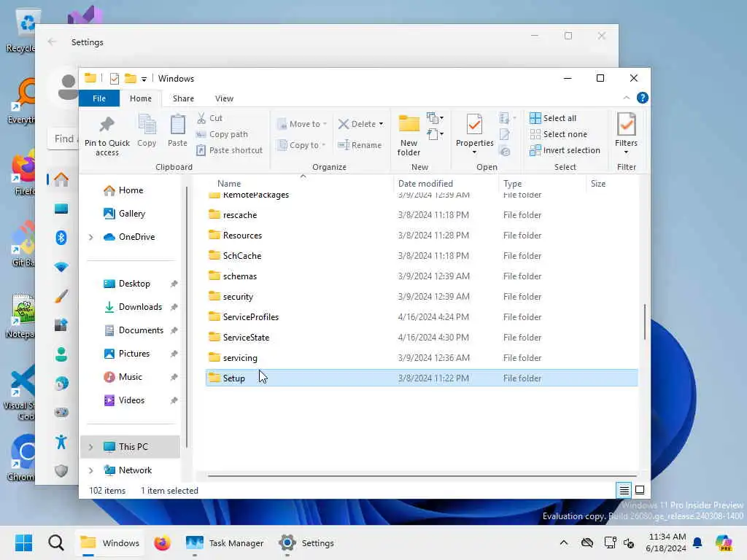The height and width of the screenshot is (560, 747).
Task: Click the vertical scrollbar of file list
Action: point(645,322)
